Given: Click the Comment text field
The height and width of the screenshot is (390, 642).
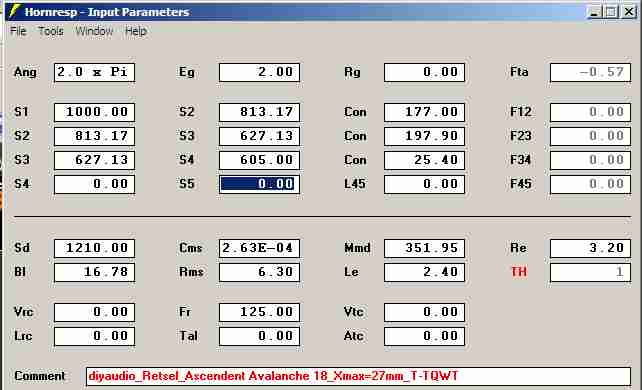Looking at the screenshot, I should pyautogui.click(x=358, y=376).
